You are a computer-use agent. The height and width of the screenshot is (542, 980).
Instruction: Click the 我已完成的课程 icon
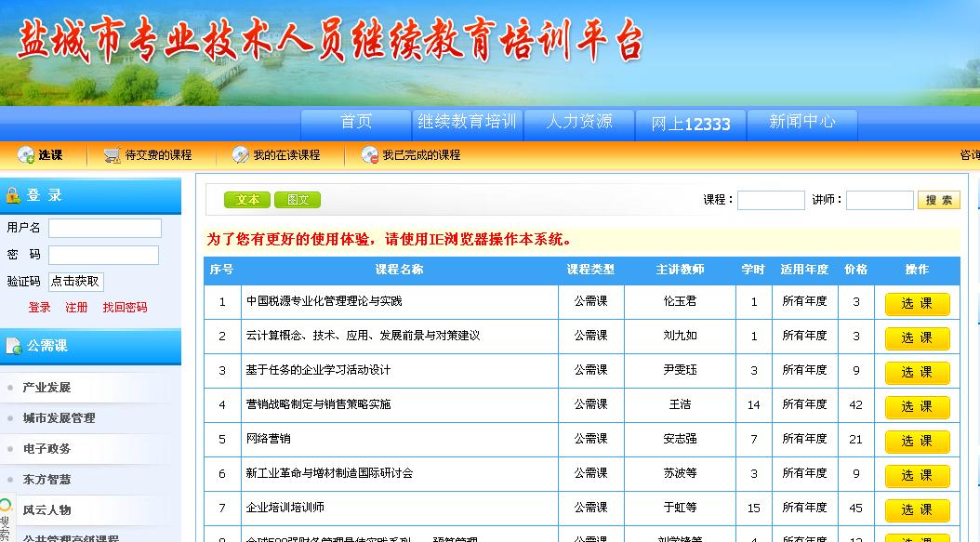tap(370, 155)
